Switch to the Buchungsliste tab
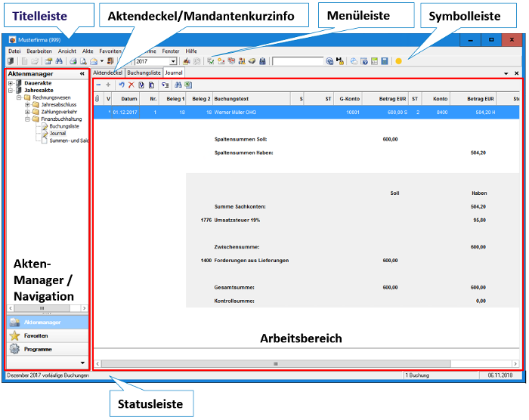Screen dimensions: 529x420 [144, 73]
